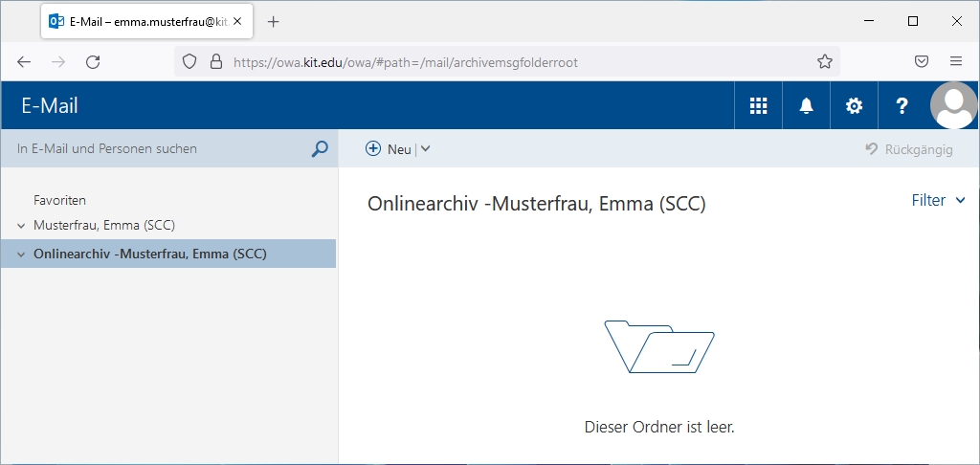The height and width of the screenshot is (465, 980).
Task: Collapse the Onlinearchiv folder tree
Action: click(21, 255)
